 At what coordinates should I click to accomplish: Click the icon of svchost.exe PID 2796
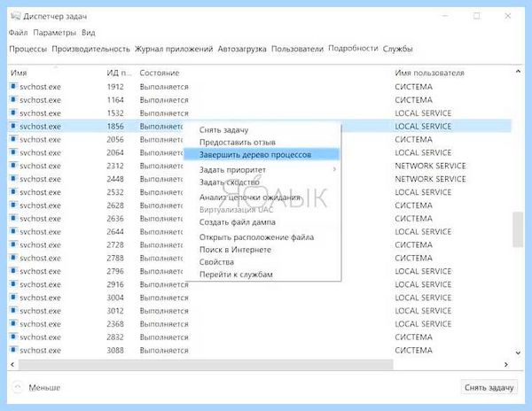[x=13, y=271]
